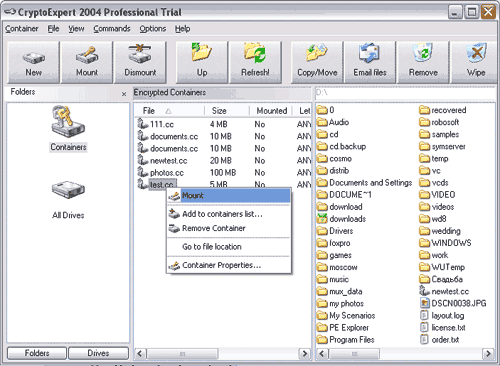Select the Drivers folder
Viewport: 500px width, 366px height.
click(335, 231)
